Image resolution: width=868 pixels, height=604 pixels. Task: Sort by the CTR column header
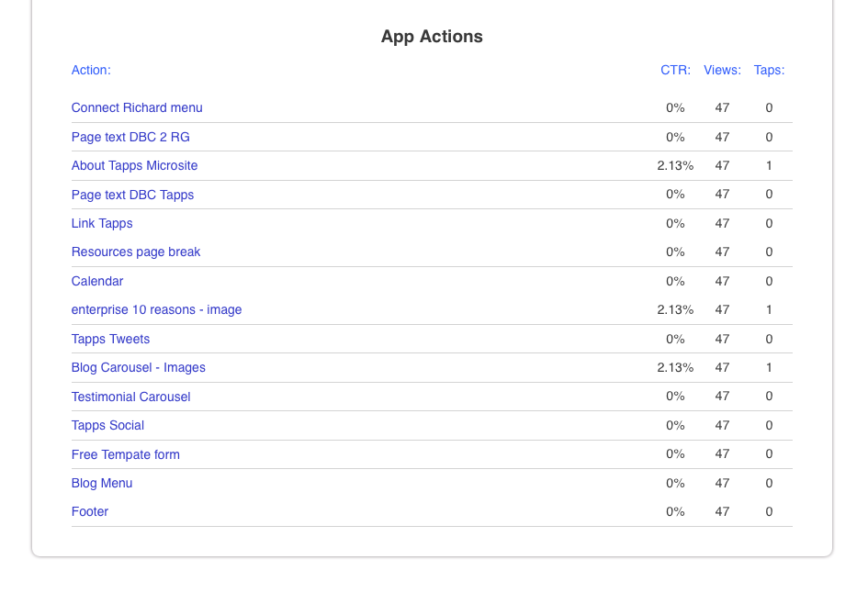[675, 70]
